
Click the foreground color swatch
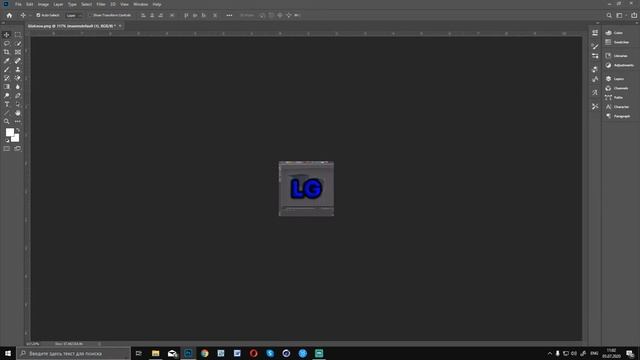tap(9, 132)
